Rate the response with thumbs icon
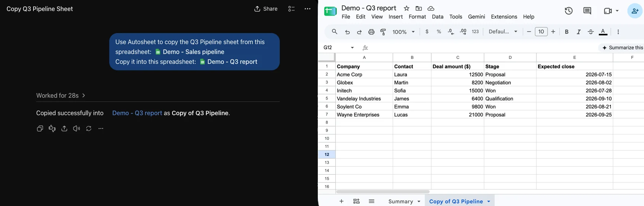644x206 pixels. (52, 128)
